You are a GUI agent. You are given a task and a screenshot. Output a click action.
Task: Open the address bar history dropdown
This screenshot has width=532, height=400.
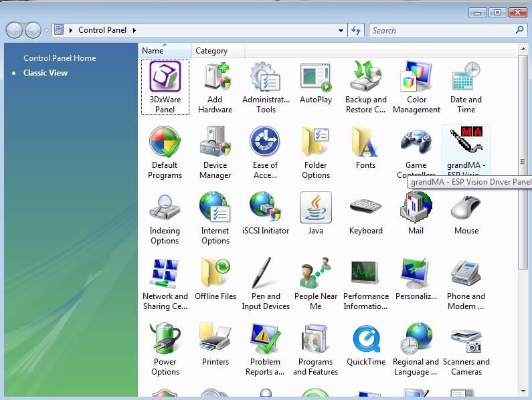pyautogui.click(x=341, y=31)
